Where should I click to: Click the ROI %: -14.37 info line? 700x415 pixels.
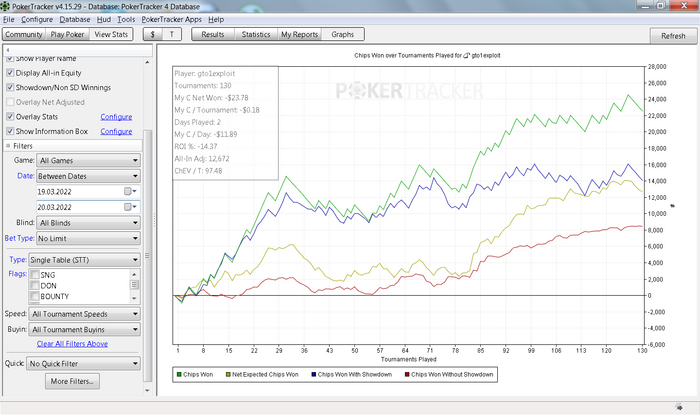pos(196,146)
